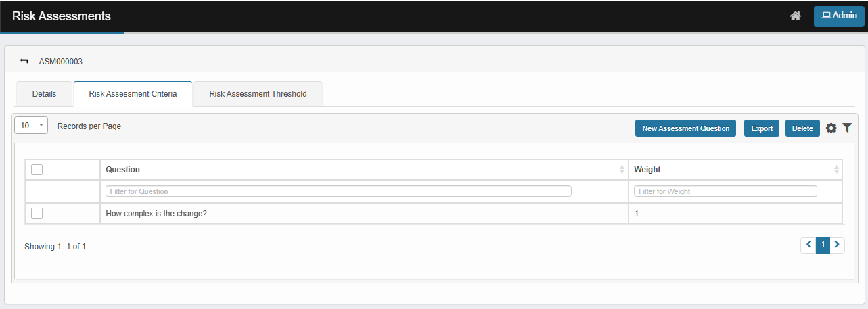The height and width of the screenshot is (309, 868).
Task: Click the filter funnel icon
Action: pyautogui.click(x=846, y=128)
